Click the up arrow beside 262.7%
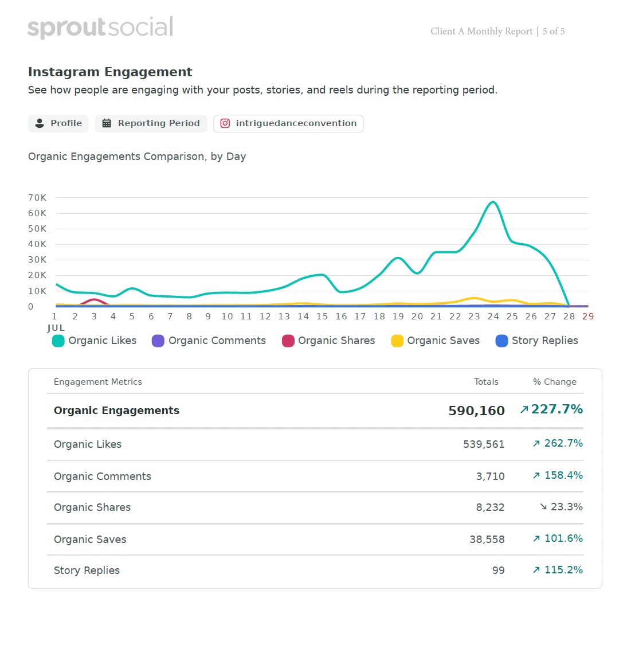The image size is (627, 672). [536, 444]
